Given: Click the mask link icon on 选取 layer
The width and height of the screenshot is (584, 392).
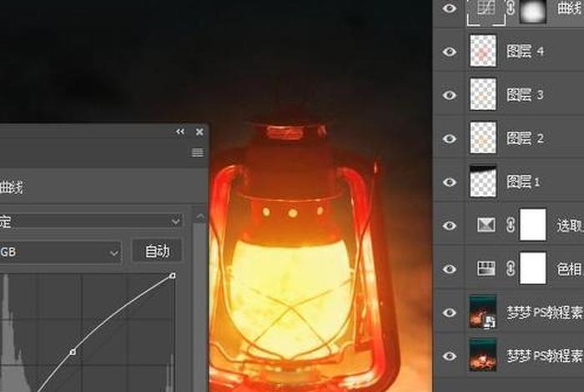Looking at the screenshot, I should click(511, 225).
